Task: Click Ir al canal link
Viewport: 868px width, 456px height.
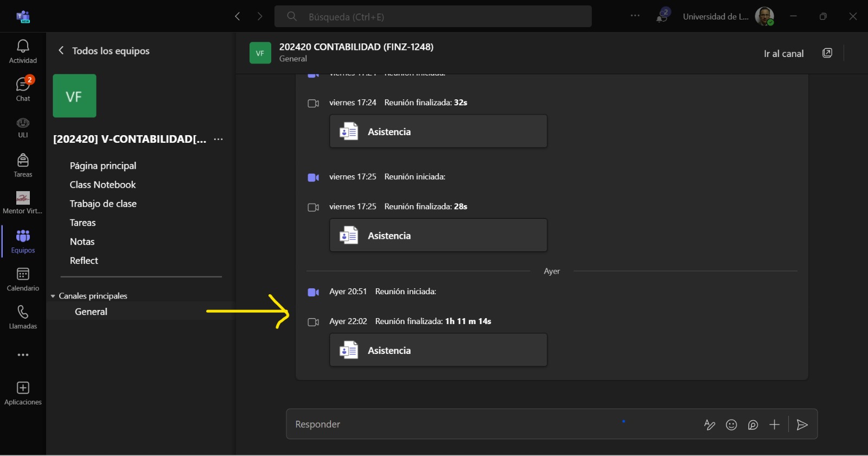Action: (783, 54)
